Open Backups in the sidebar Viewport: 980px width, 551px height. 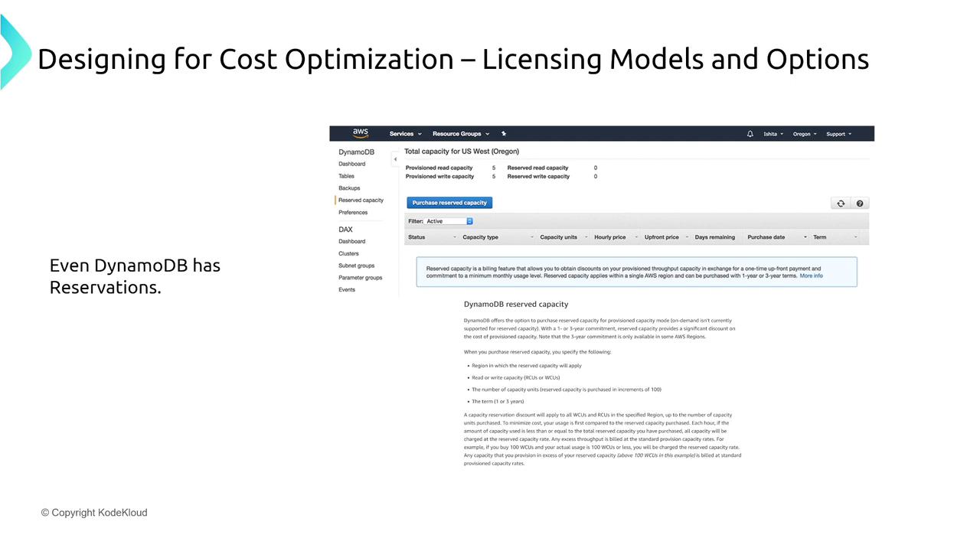349,188
